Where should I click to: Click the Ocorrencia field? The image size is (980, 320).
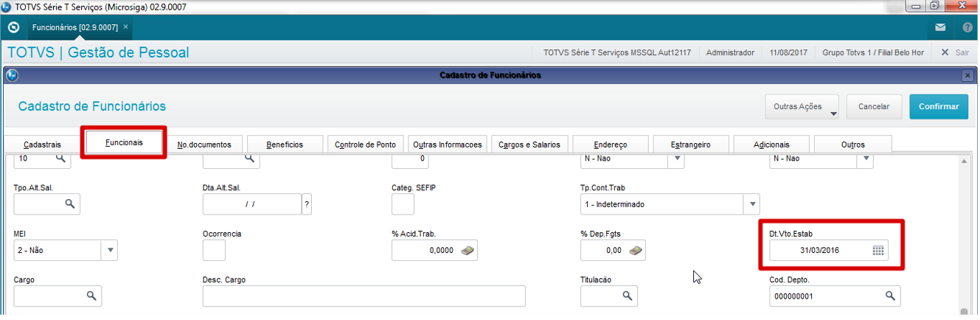(x=214, y=251)
